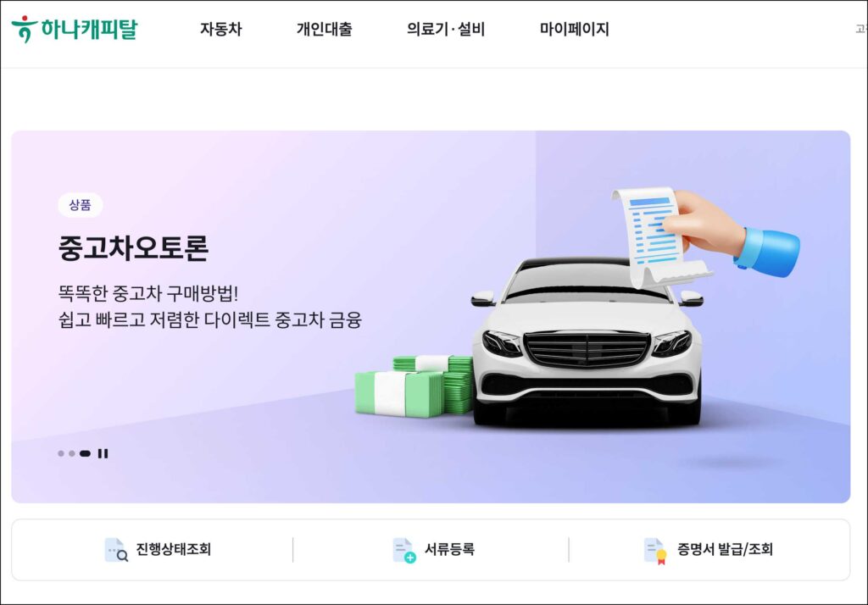Click the 서류등록 document plus icon
This screenshot has height=605, width=868.
click(404, 550)
